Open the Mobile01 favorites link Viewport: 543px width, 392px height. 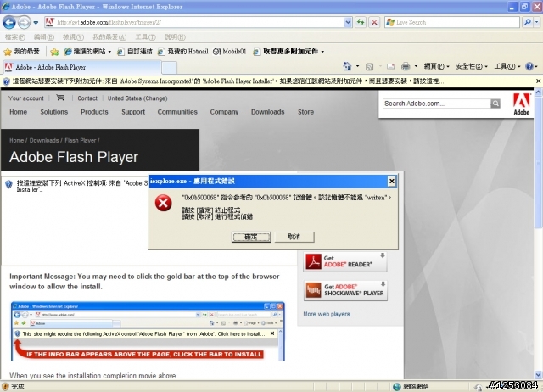point(229,52)
